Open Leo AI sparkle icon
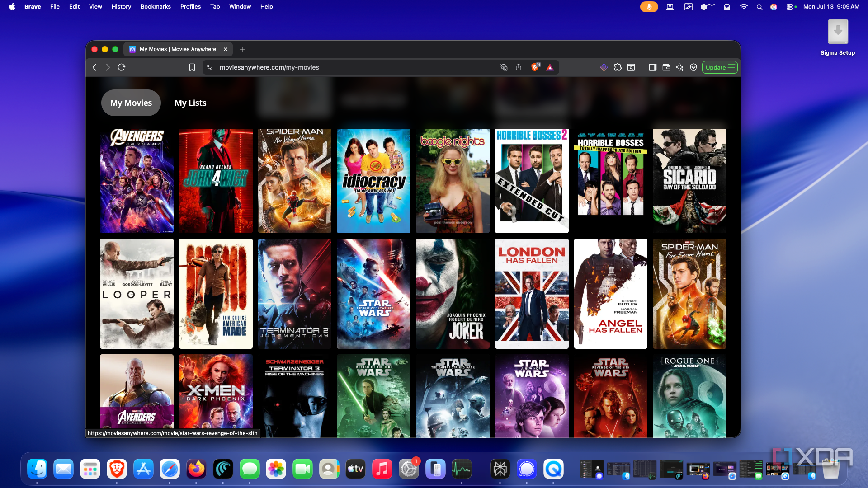 coord(680,67)
